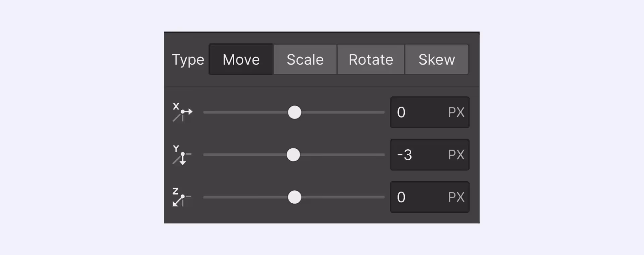This screenshot has width=644, height=255.
Task: Click the Z axis slider handle
Action: point(294,197)
